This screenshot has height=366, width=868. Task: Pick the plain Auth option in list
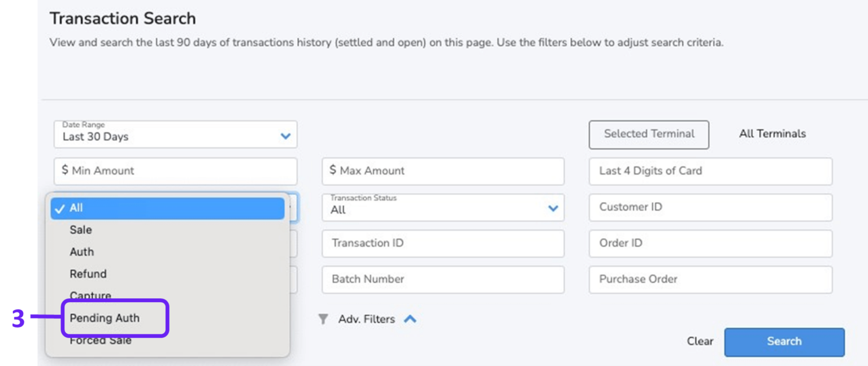(82, 252)
